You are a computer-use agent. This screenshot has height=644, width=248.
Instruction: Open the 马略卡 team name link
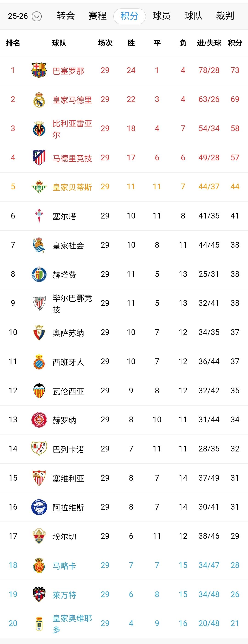click(64, 565)
